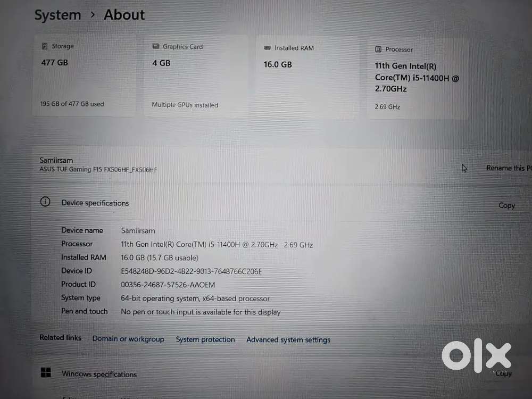Viewport: 532px width, 399px height.
Task: Click the Device specifications info icon
Action: click(45, 202)
